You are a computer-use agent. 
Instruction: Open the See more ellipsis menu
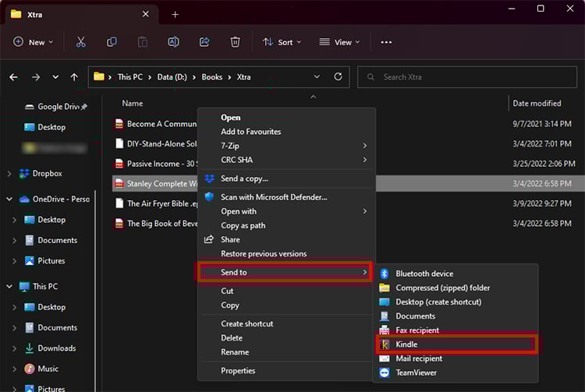click(x=386, y=42)
